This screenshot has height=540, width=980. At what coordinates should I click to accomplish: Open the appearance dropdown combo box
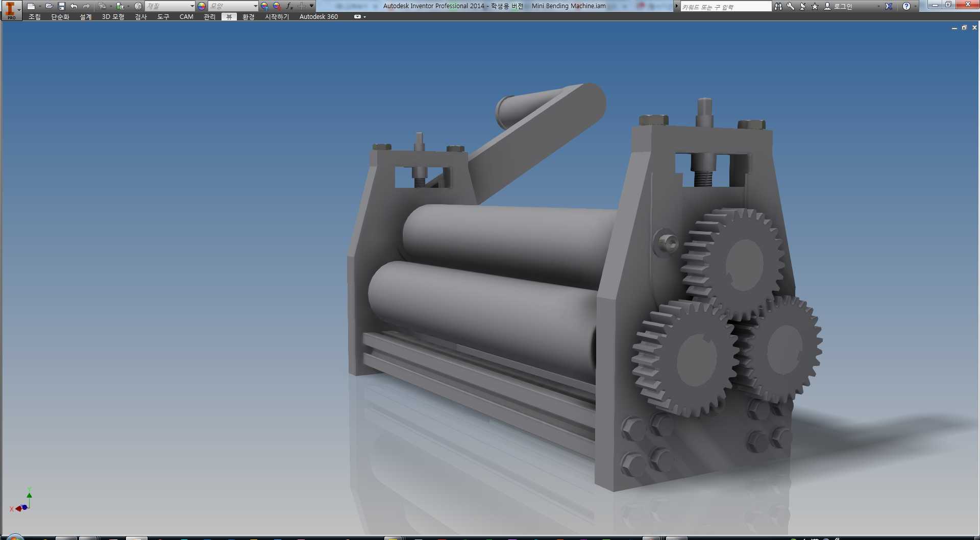233,6
